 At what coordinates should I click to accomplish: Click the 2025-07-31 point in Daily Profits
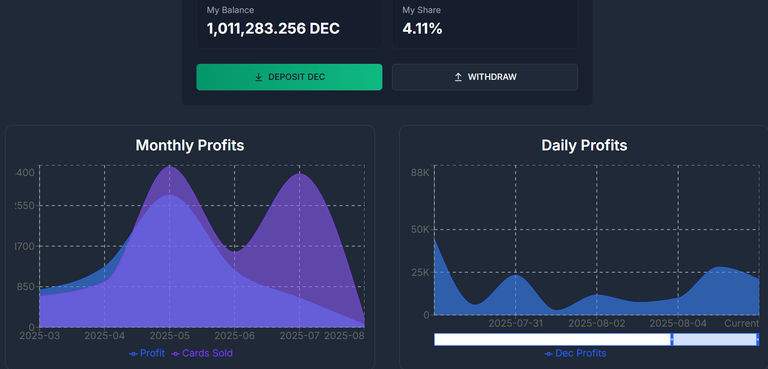coord(516,275)
